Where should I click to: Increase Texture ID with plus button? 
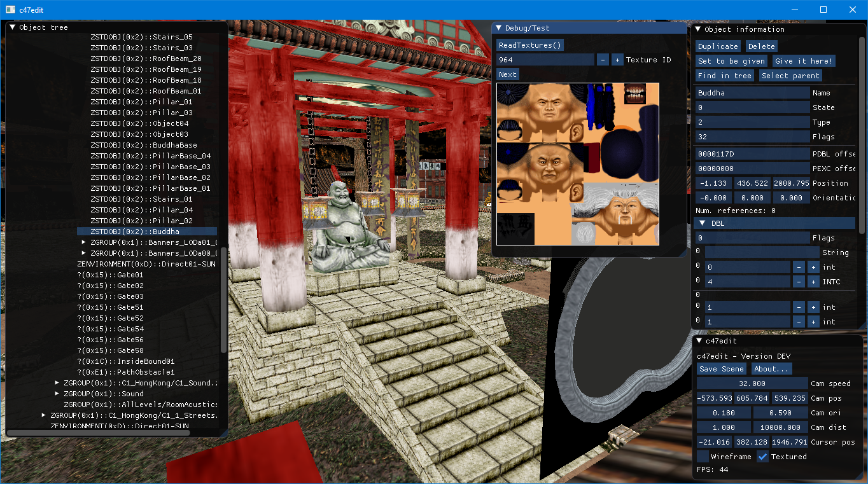(617, 60)
